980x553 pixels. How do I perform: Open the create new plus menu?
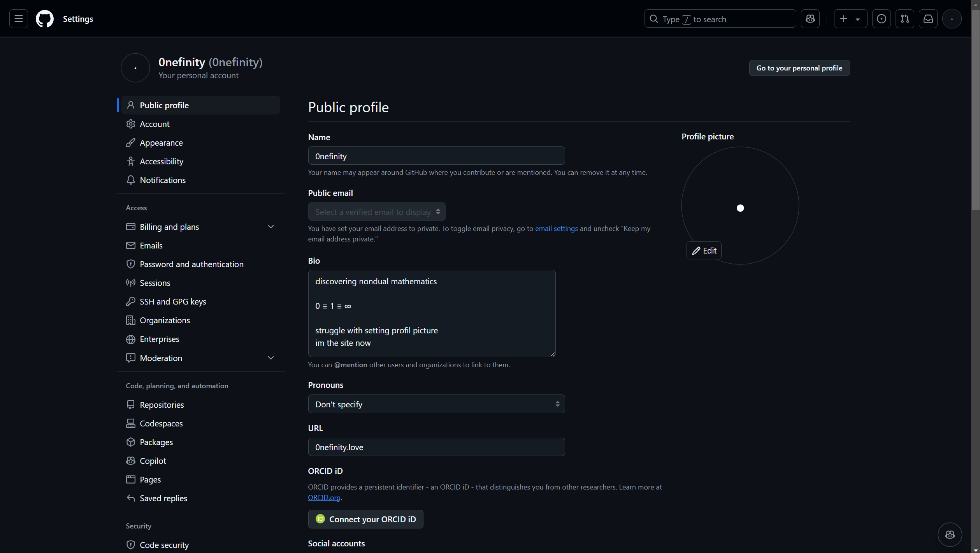coord(850,19)
